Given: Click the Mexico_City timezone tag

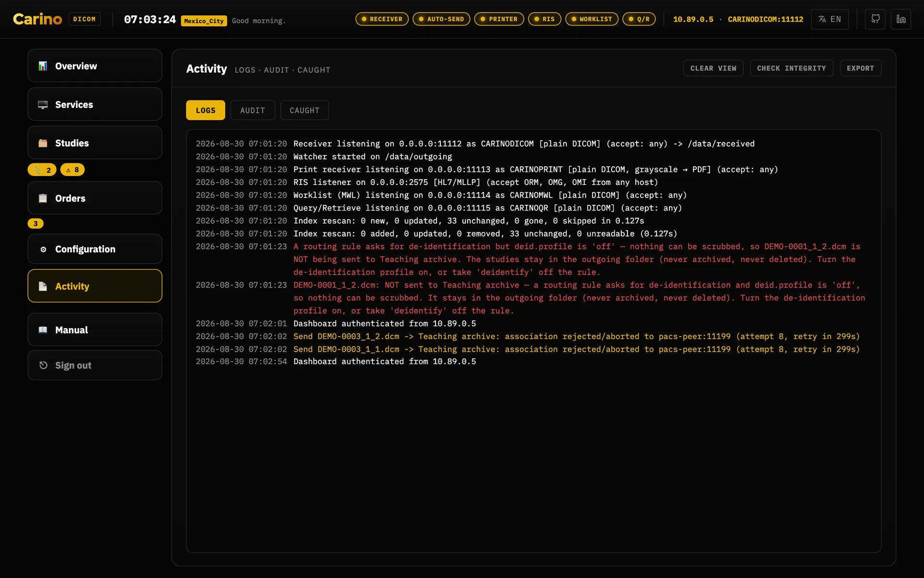Looking at the screenshot, I should point(204,21).
